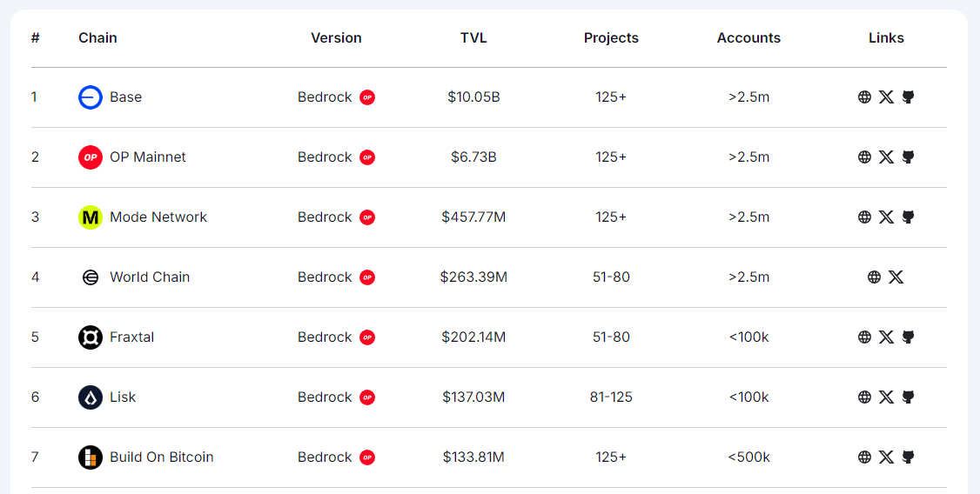
Task: Click OP badge beside Base's Bedrock version
Action: pyautogui.click(x=367, y=97)
